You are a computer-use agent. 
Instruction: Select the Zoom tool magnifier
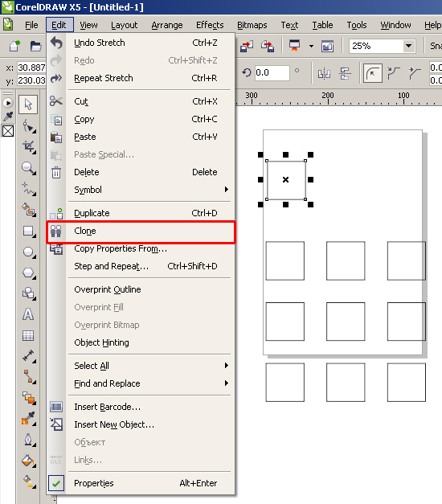click(28, 168)
